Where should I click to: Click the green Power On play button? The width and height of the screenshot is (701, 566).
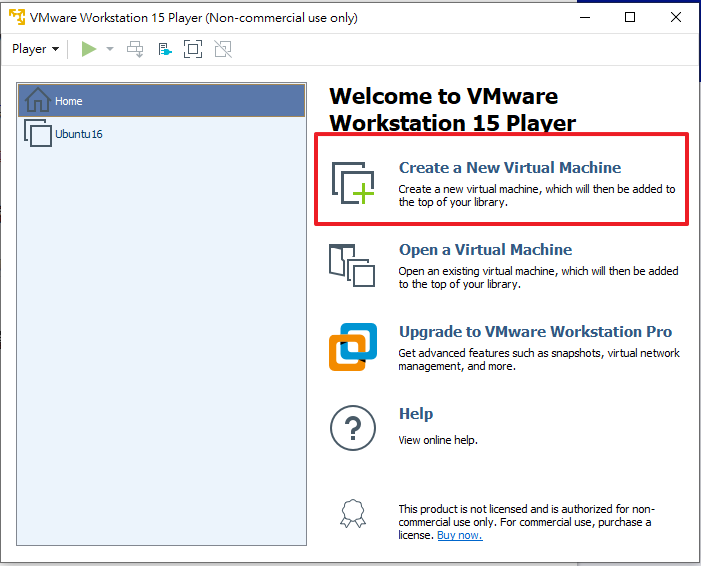[89, 49]
